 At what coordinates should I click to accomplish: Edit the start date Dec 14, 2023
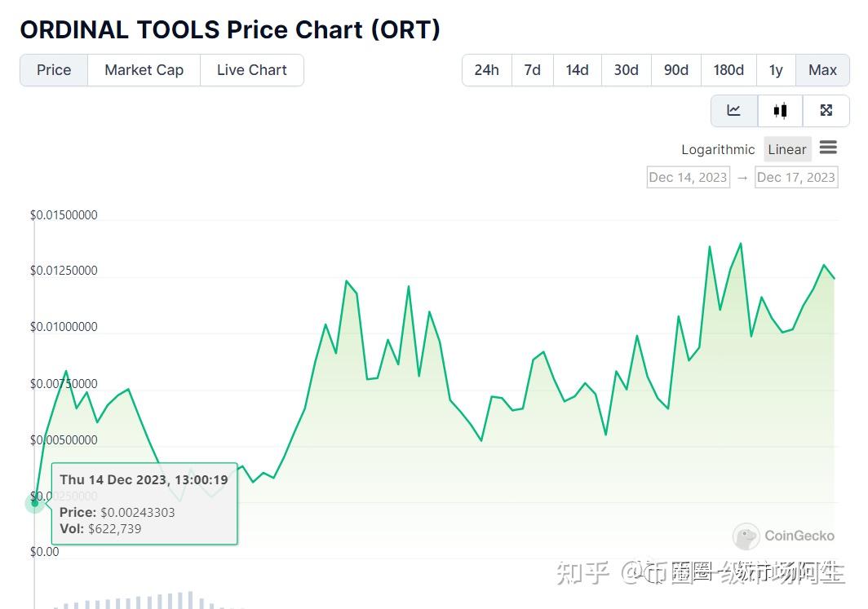pyautogui.click(x=688, y=178)
